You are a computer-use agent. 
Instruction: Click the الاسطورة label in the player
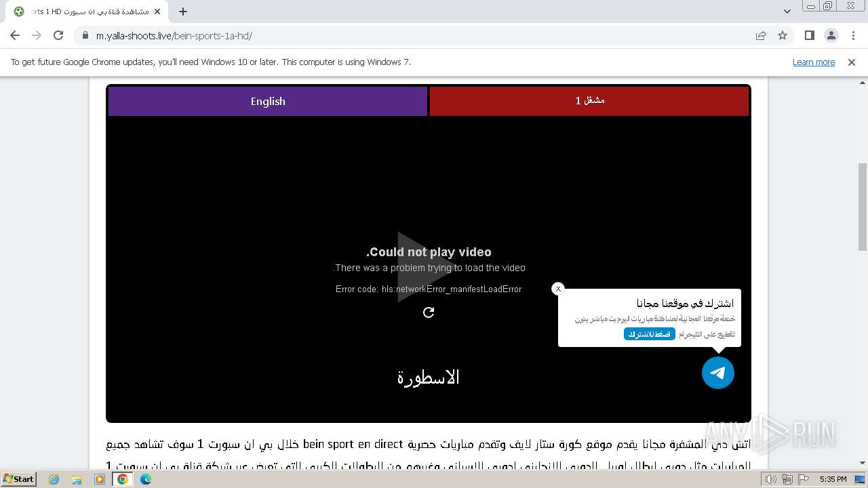[x=429, y=378]
